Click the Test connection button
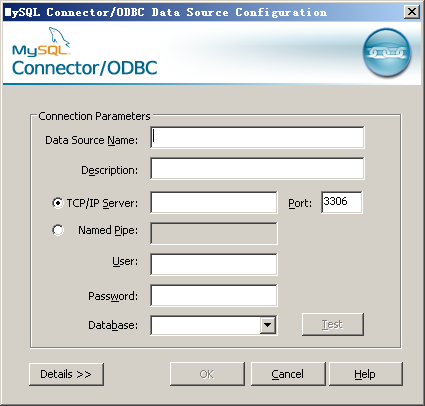 333,324
